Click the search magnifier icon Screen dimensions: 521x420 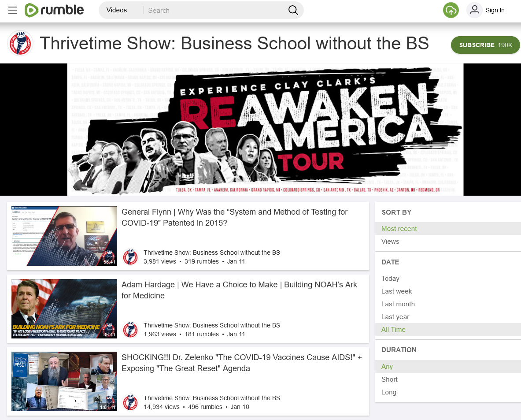click(x=293, y=10)
